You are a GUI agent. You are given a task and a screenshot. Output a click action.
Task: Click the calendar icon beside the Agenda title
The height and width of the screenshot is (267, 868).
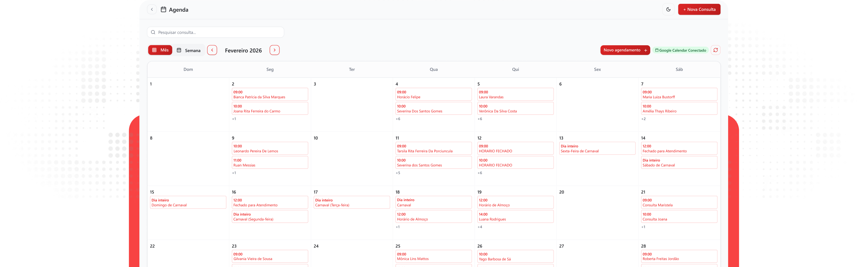[x=163, y=9]
